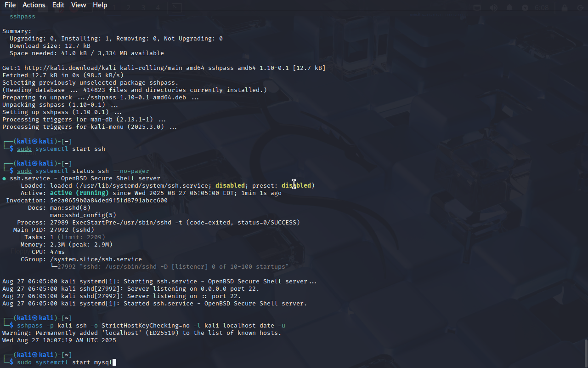Screen dimensions: 588x368
Task: Open the View menu
Action: (79, 5)
